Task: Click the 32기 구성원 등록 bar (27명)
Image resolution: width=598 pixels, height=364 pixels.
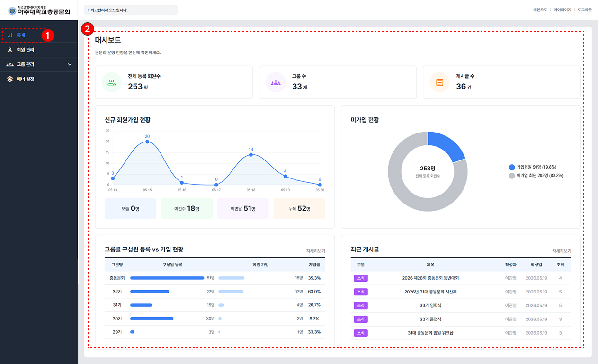Action: (x=150, y=292)
